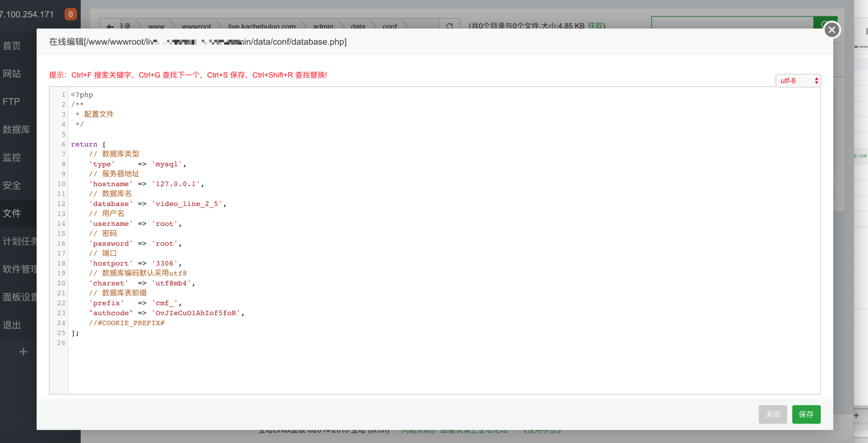868x443 pixels.
Task: Open 安全 from the sidebar
Action: [12, 186]
